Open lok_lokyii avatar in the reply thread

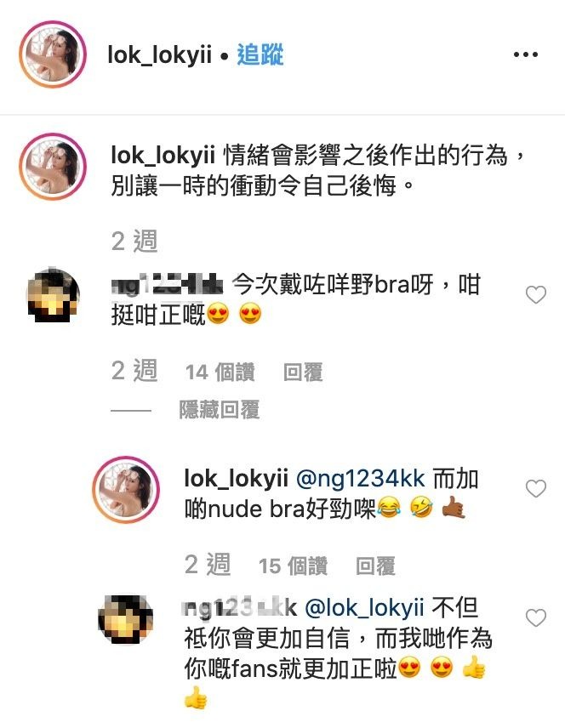click(x=126, y=490)
